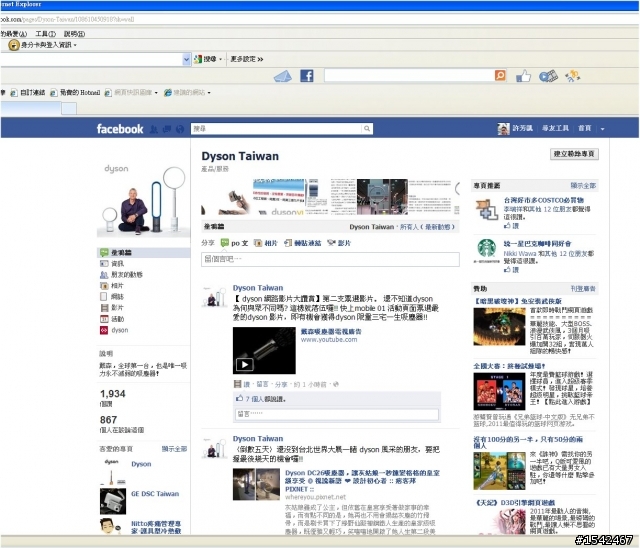Open the www.youtube.com link
Image resolution: width=640 pixels, height=548 pixels.
pos(329,340)
